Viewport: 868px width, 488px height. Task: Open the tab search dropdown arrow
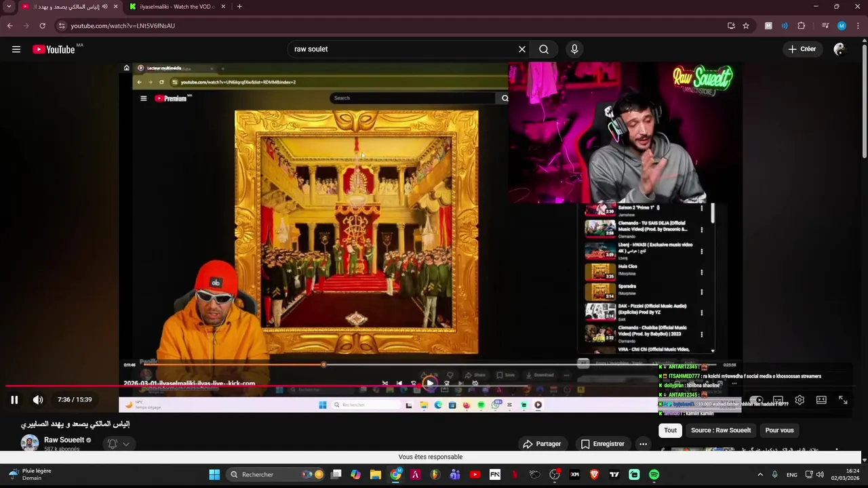pos(9,7)
